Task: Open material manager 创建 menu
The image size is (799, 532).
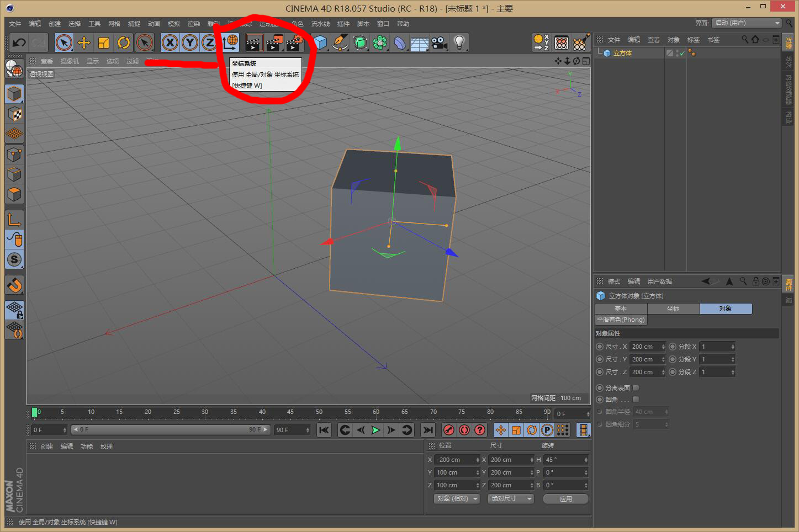Action: click(x=47, y=446)
